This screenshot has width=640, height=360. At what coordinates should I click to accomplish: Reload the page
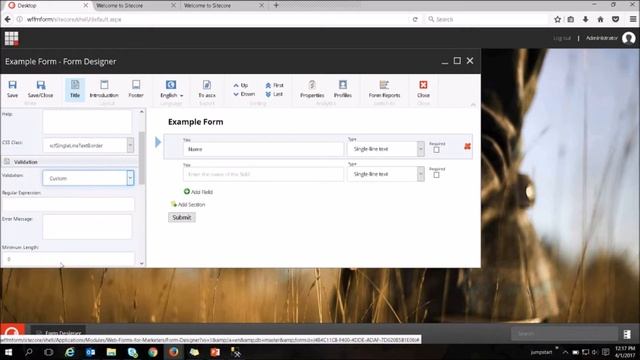415,19
